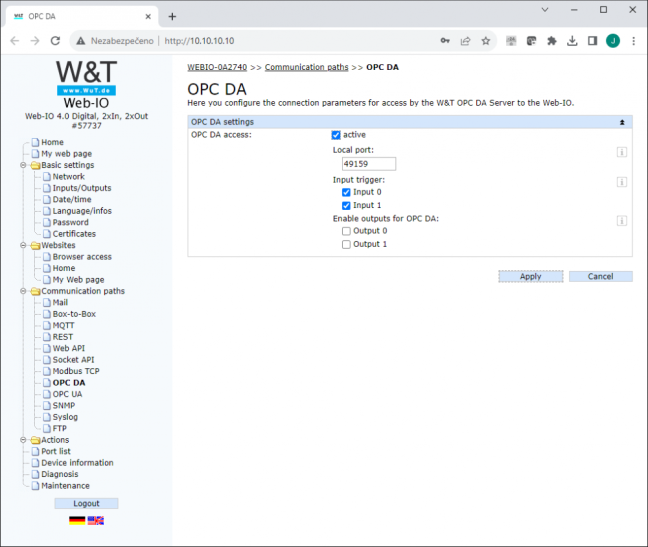Open Date/time settings

[72, 200]
